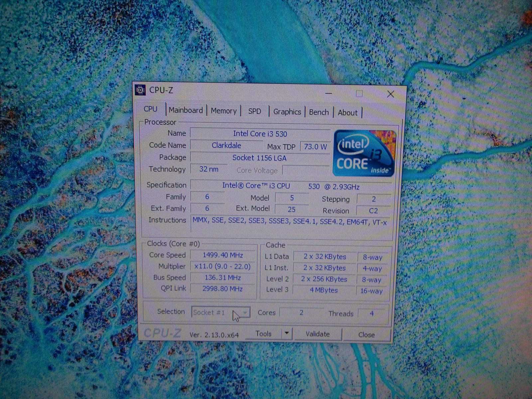Click the L1 Data '8-way' value

[373, 257]
